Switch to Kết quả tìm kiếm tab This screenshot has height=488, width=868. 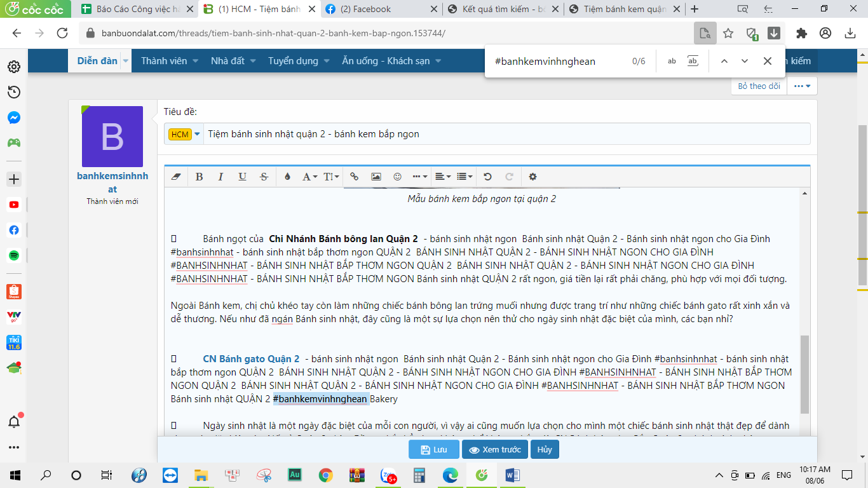(x=502, y=9)
